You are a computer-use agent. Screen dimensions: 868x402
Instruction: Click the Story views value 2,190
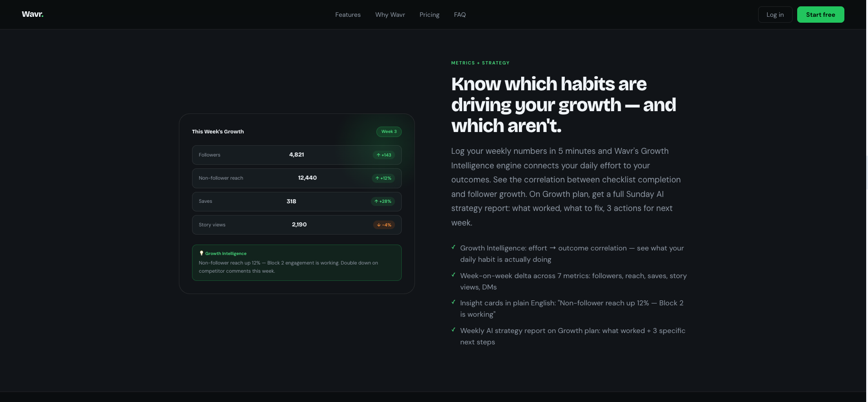[x=299, y=225]
